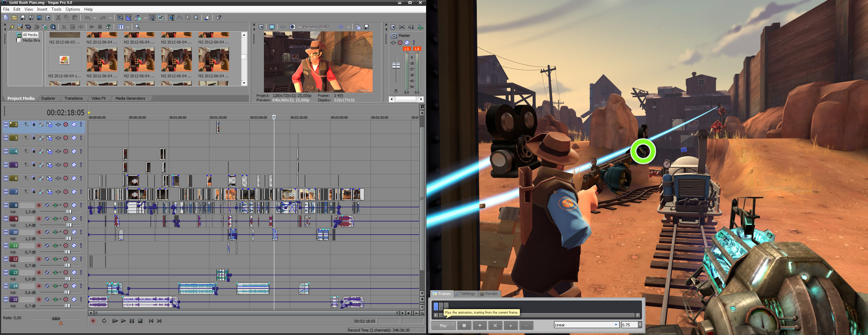
Task: Click Insert Assignable FX icon in mixer
Action: pos(421,27)
